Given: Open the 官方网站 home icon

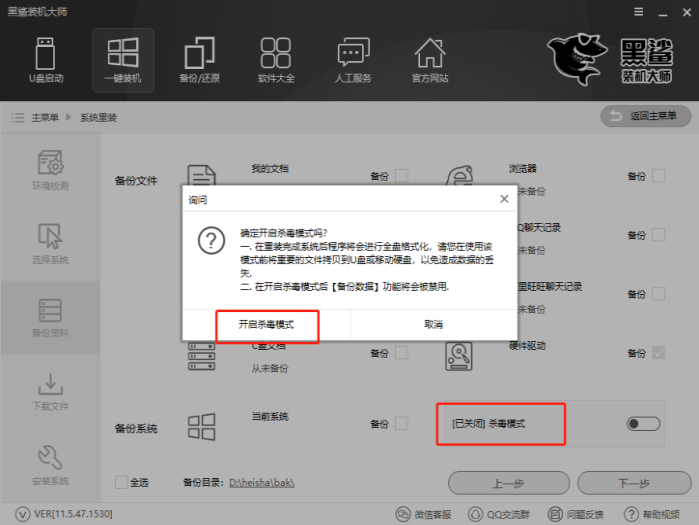Looking at the screenshot, I should coord(430,59).
